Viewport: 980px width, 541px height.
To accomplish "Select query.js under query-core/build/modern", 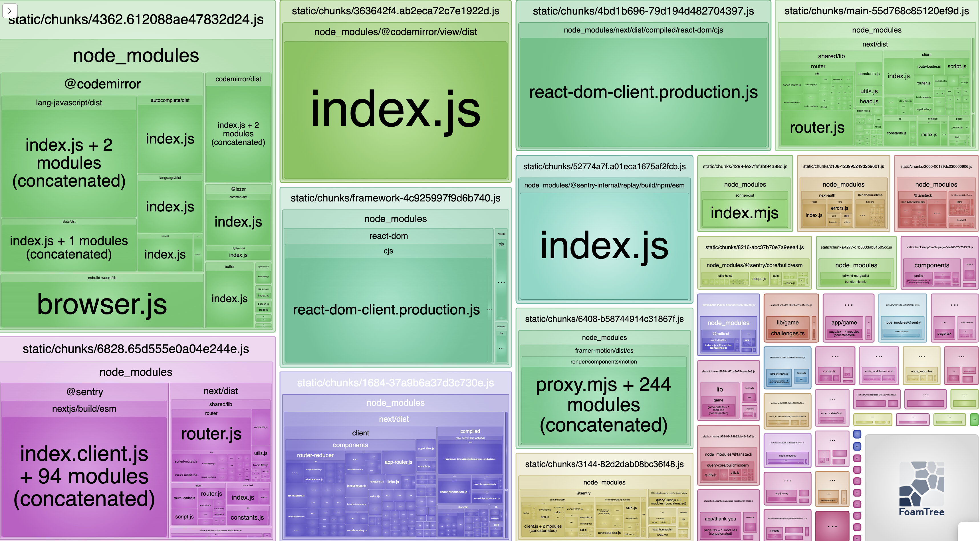I will pyautogui.click(x=710, y=475).
